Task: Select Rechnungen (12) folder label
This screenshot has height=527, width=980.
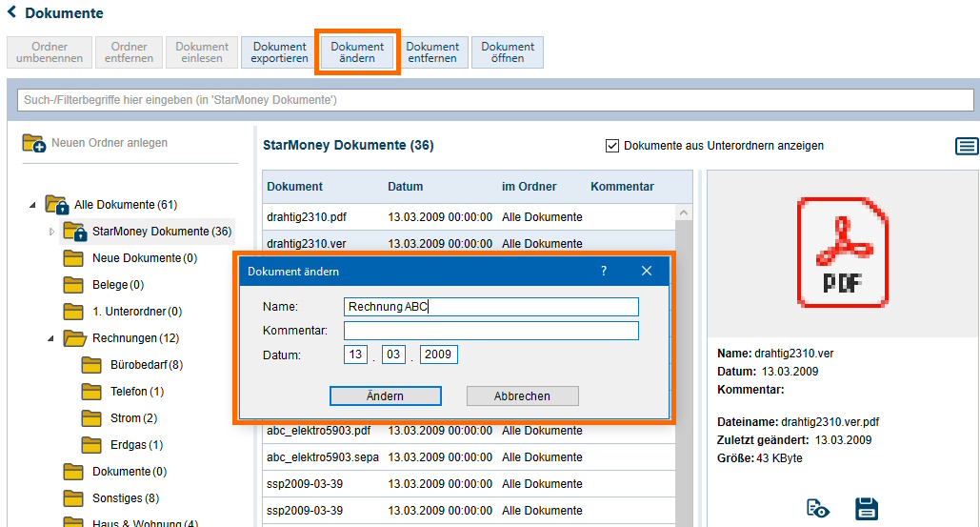Action: (x=135, y=338)
